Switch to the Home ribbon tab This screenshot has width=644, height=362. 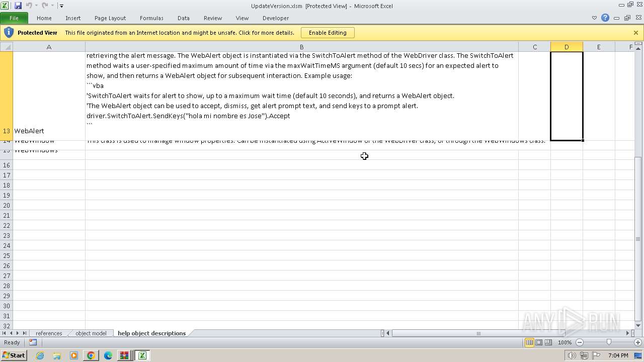coord(44,18)
